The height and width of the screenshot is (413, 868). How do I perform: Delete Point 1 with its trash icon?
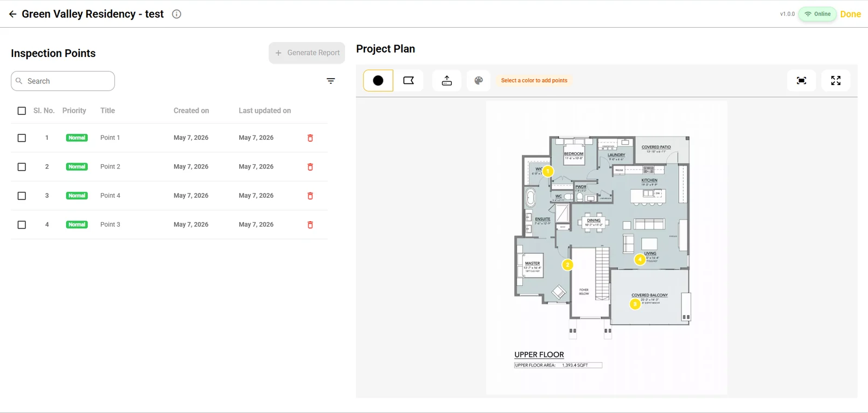310,138
